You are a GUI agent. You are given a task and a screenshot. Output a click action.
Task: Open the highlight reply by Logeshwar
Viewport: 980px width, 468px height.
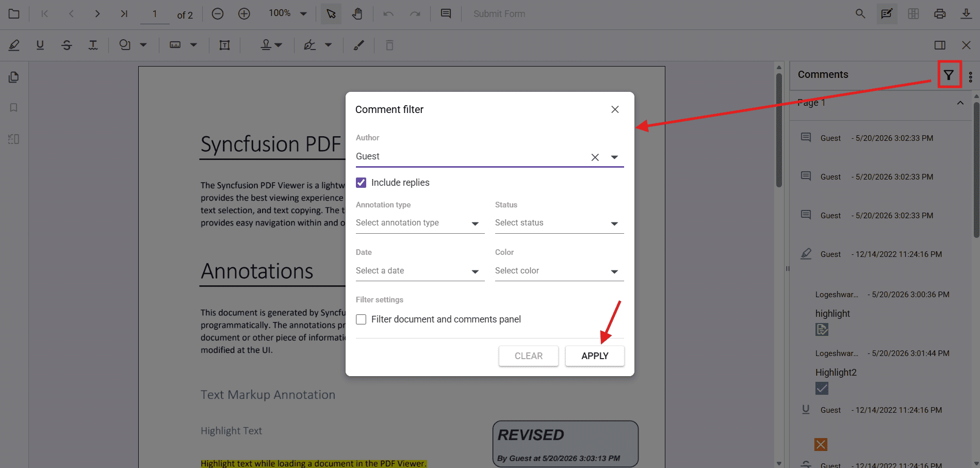click(x=832, y=314)
